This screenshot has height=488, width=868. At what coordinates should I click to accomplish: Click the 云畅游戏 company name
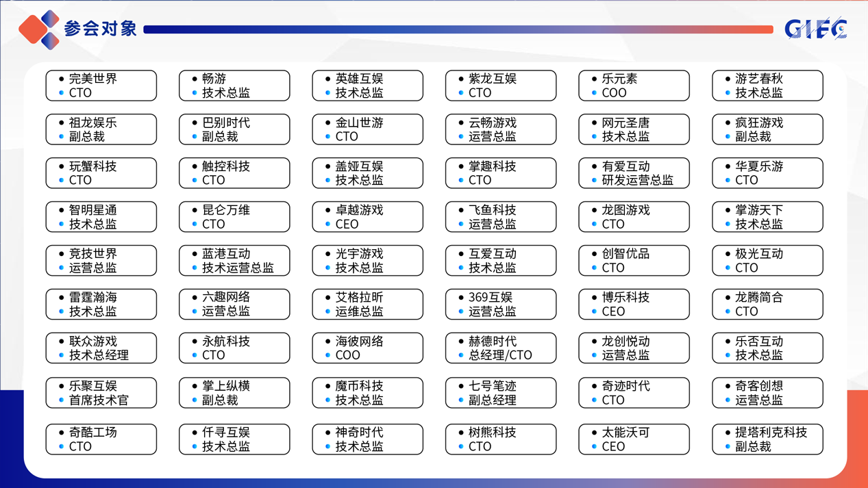pos(493,123)
